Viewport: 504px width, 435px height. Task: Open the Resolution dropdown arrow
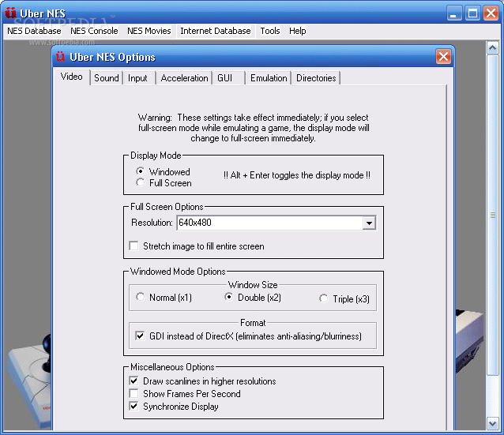[370, 223]
